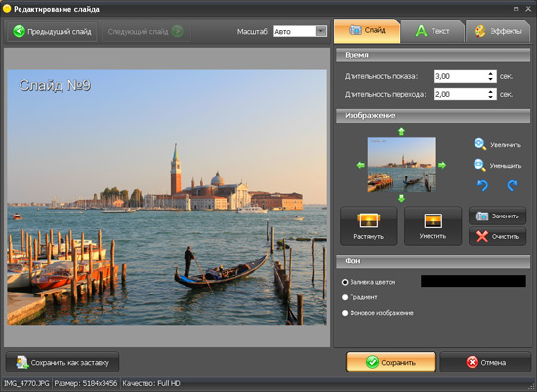Increase Длительность показа with up stepper
This screenshot has width=537, height=392.
[x=491, y=73]
